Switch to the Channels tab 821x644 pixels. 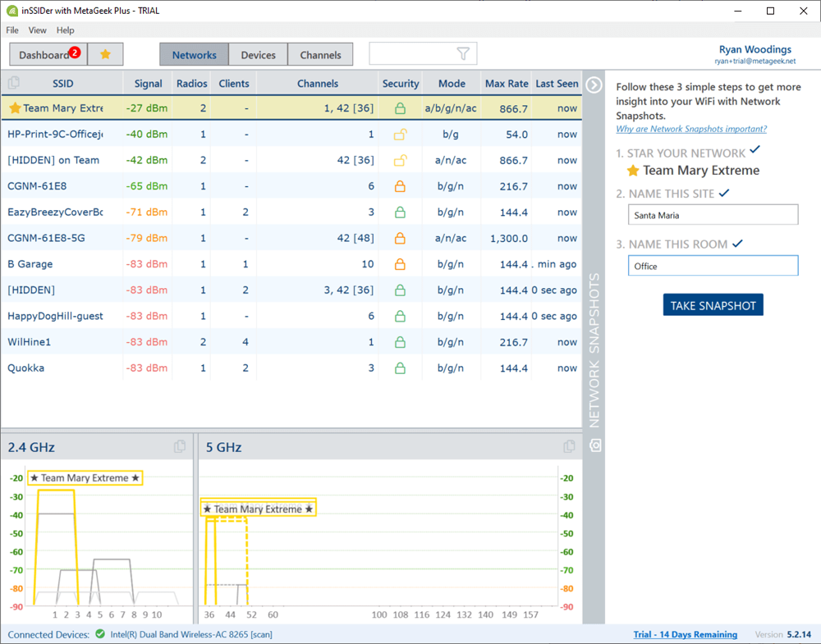320,55
